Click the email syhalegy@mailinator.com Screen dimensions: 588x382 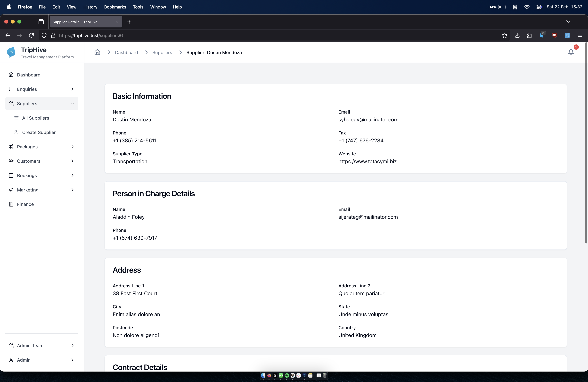pos(368,120)
